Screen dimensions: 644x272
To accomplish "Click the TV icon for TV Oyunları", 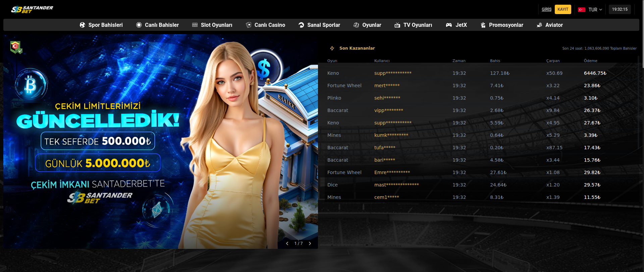I will click(x=397, y=25).
